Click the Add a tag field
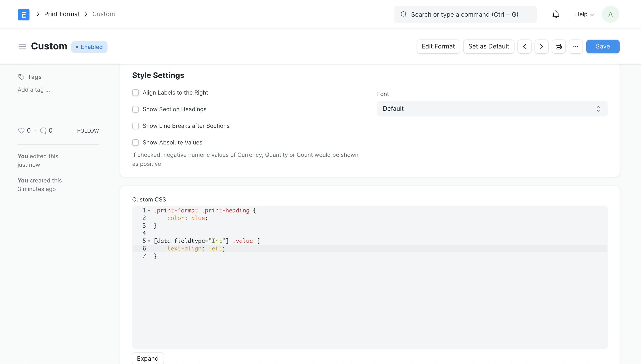The height and width of the screenshot is (364, 641). (x=34, y=90)
